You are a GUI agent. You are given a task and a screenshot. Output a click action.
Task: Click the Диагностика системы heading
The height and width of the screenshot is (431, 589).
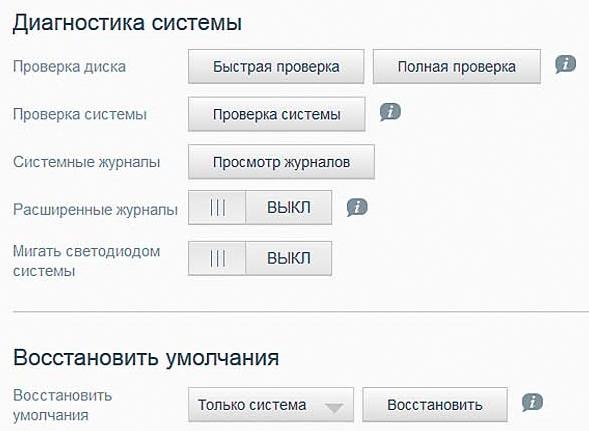127,23
